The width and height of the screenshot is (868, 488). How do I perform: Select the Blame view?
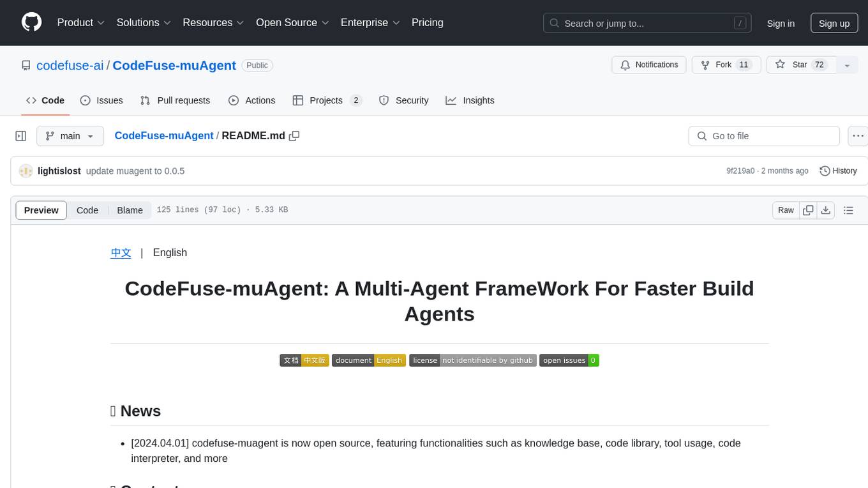point(130,210)
